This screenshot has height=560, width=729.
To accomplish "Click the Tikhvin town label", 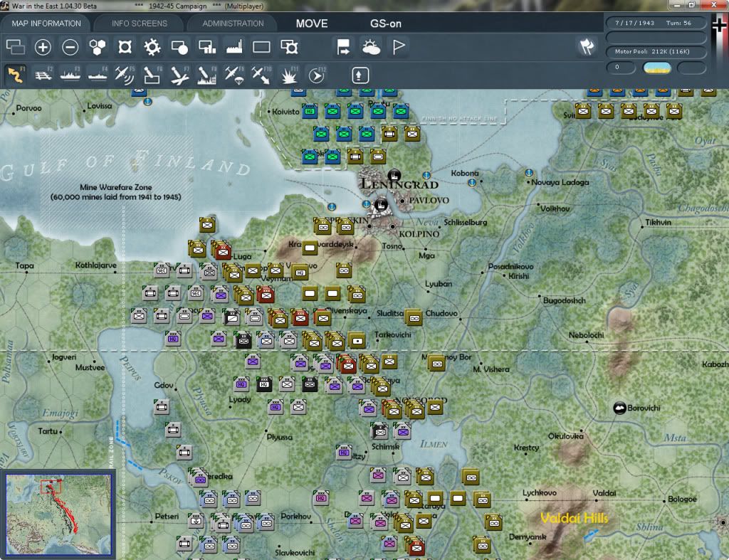I will [x=658, y=223].
